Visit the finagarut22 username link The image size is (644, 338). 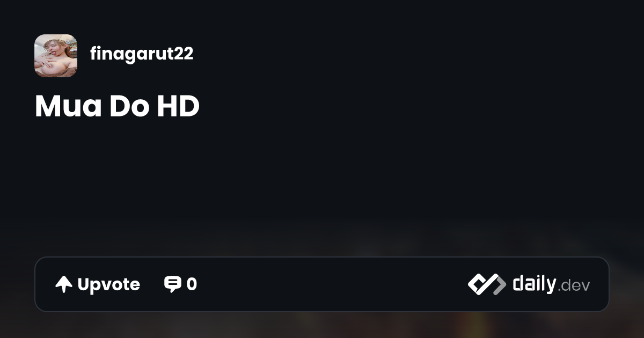click(x=142, y=54)
